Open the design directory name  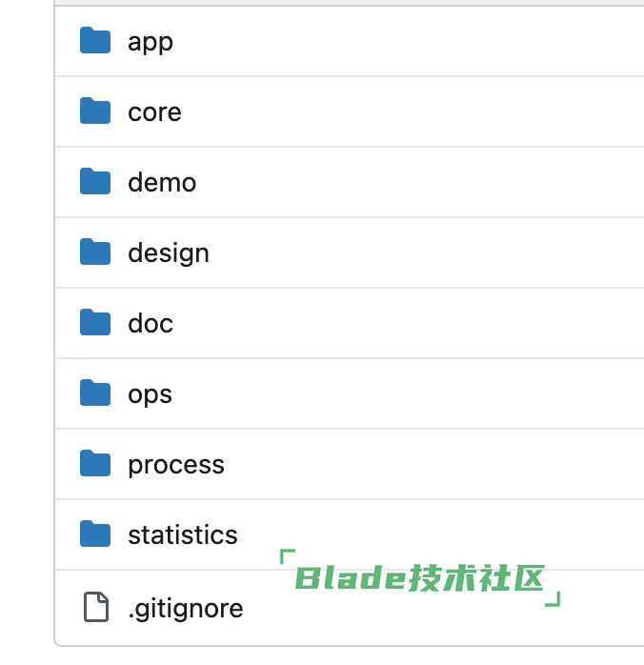click(x=169, y=253)
